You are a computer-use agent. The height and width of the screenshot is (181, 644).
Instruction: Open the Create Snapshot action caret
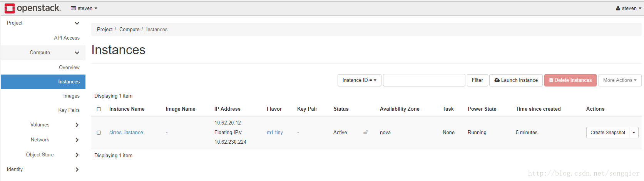[634, 133]
